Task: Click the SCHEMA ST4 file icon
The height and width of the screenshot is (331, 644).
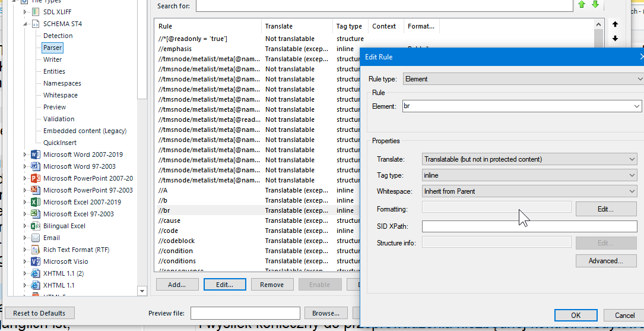Action: click(36, 24)
